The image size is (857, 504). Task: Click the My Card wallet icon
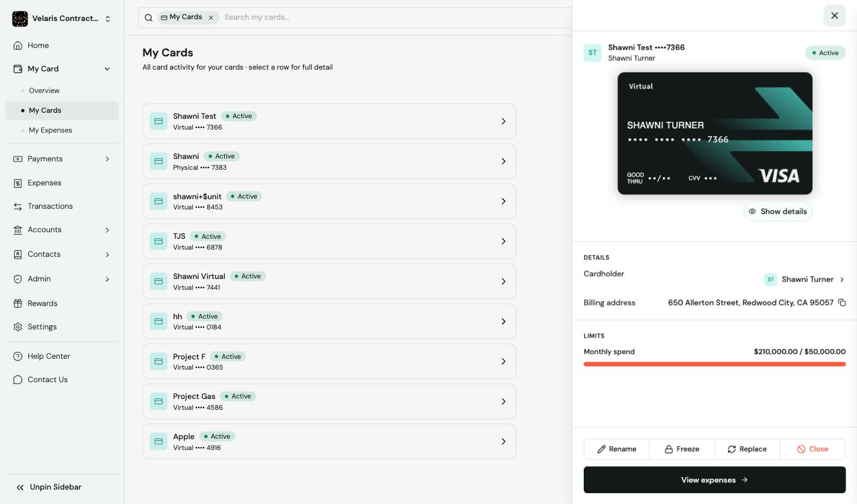(18, 69)
